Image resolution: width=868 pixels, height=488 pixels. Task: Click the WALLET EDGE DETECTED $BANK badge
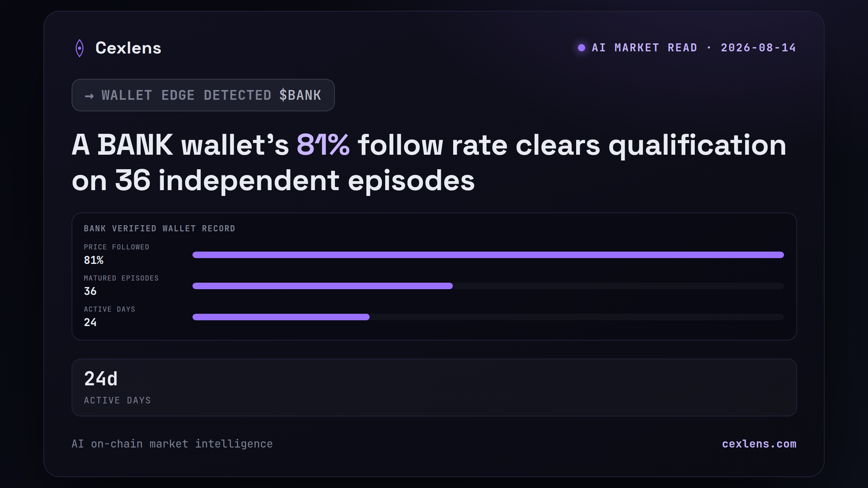(203, 95)
